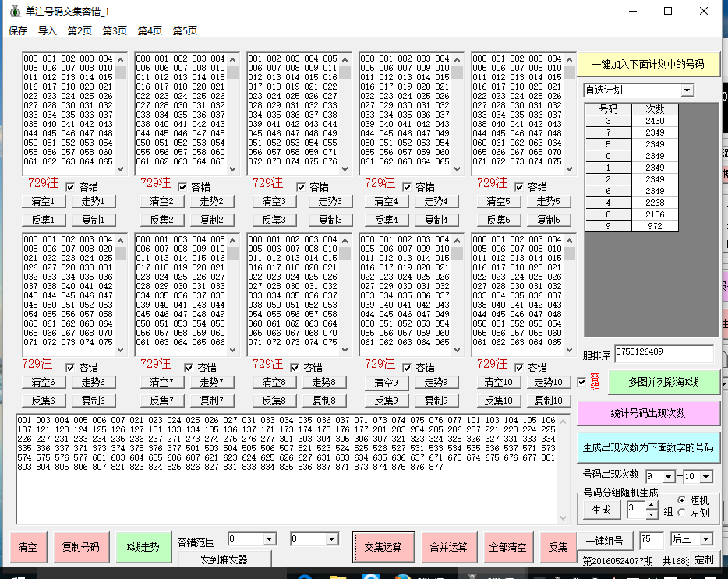Select the 随机 radio button

pyautogui.click(x=682, y=500)
